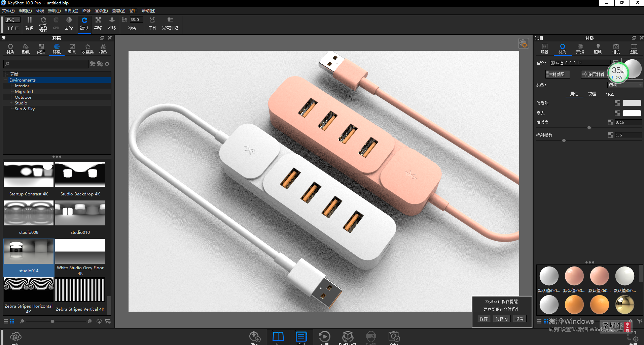Open the project 照明 lighting tab
This screenshot has width=644, height=345.
(598, 49)
